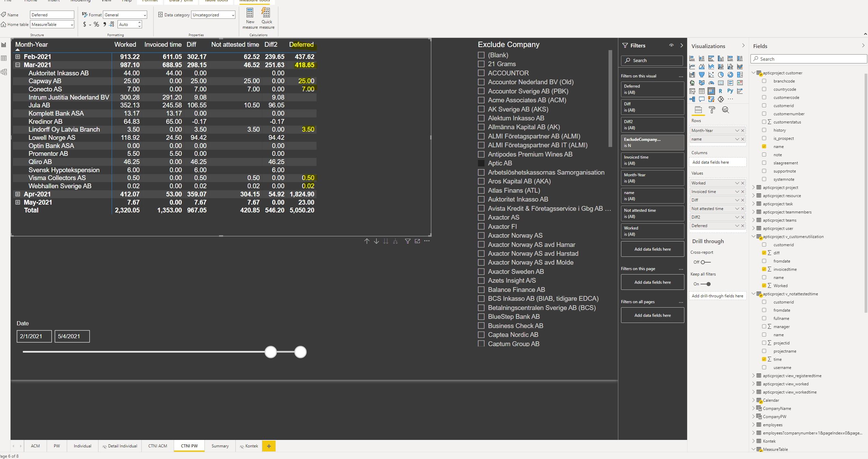Click the New measure ribbon icon

[250, 18]
